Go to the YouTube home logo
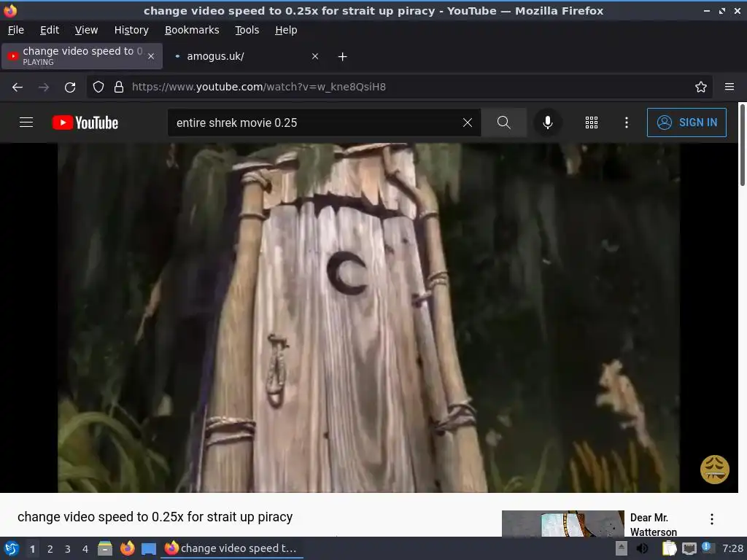Image resolution: width=747 pixels, height=560 pixels. [x=85, y=122]
